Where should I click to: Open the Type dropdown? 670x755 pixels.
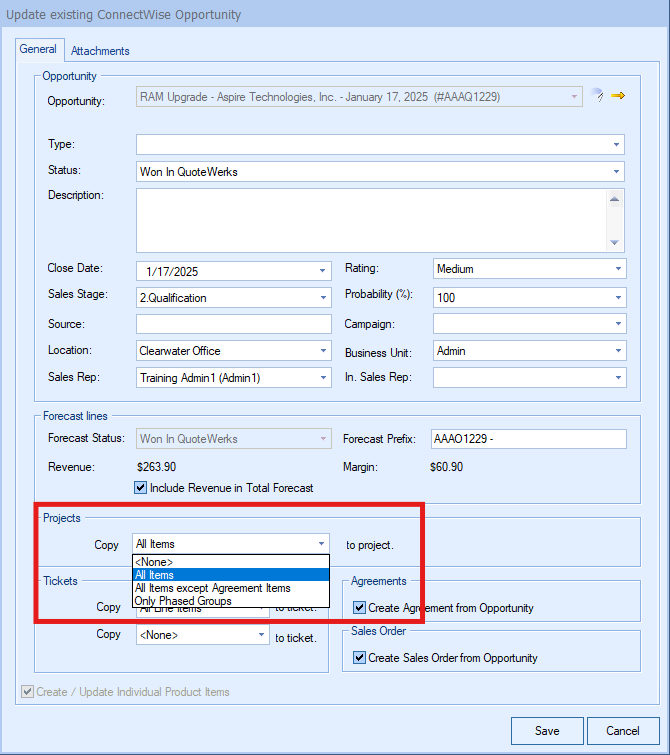coord(616,145)
